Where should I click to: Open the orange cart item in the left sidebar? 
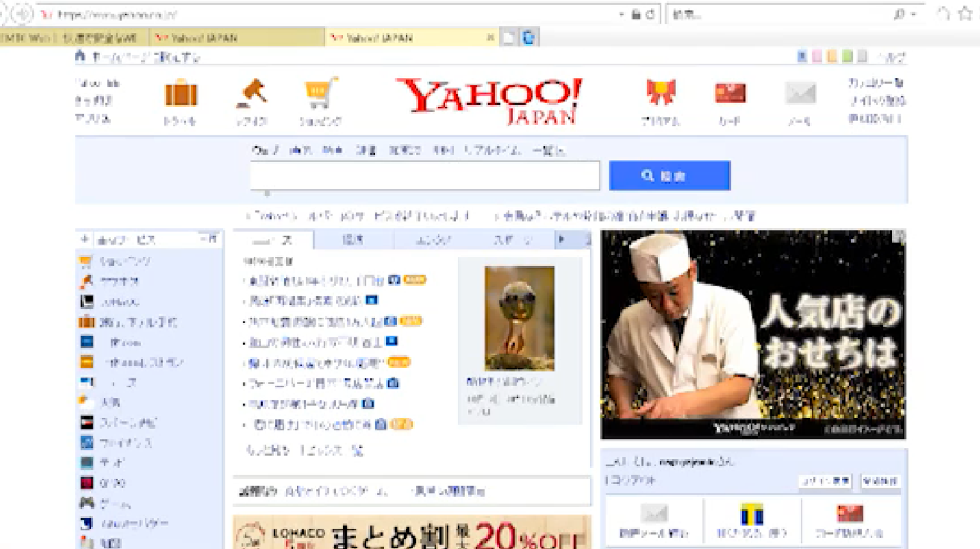pos(114,261)
